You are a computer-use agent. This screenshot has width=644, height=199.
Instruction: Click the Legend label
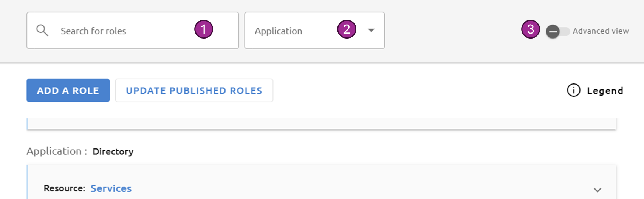pos(605,91)
